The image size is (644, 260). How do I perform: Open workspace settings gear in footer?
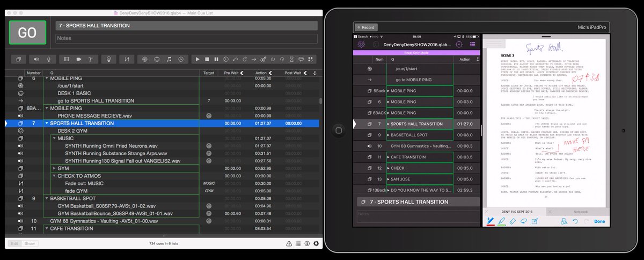pyautogui.click(x=316, y=243)
